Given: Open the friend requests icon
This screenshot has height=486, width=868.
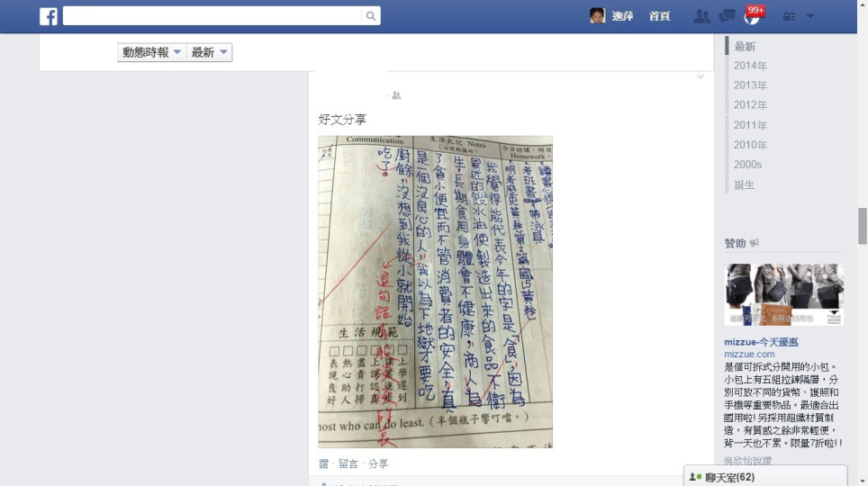Looking at the screenshot, I should (x=702, y=16).
